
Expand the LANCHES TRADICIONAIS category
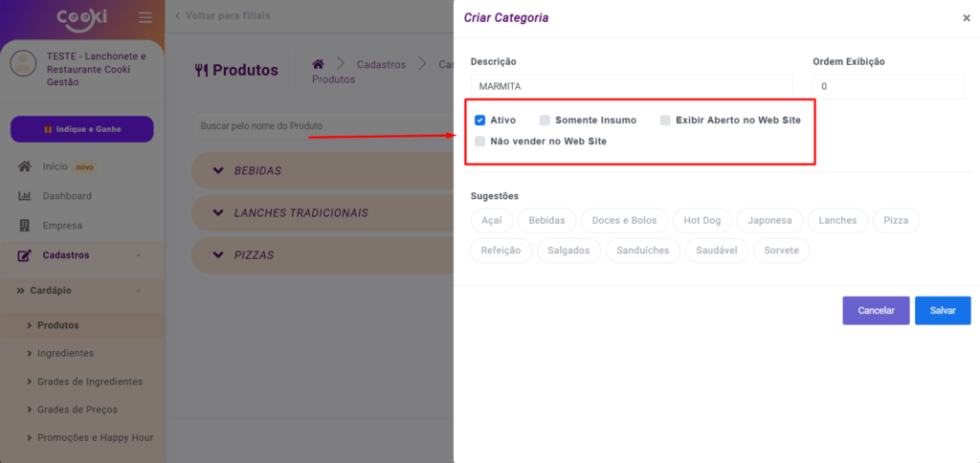coord(217,213)
